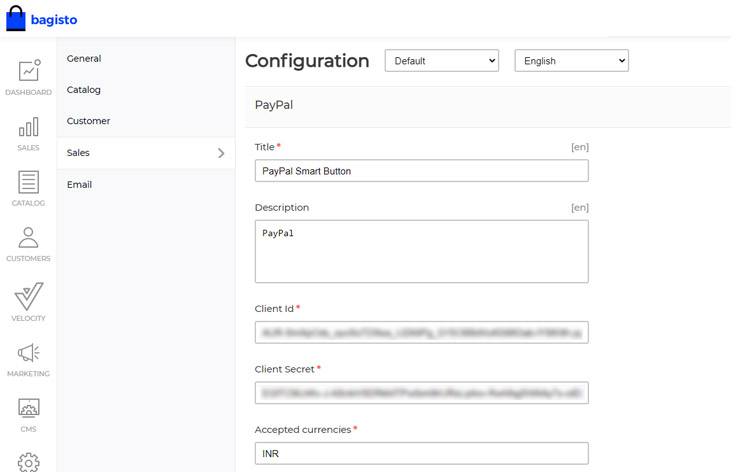
Task: Click the Client Id input field
Action: (x=421, y=332)
